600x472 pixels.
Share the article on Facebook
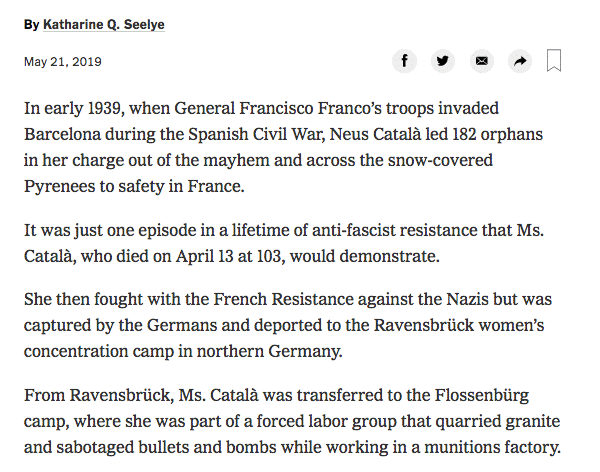tap(404, 61)
